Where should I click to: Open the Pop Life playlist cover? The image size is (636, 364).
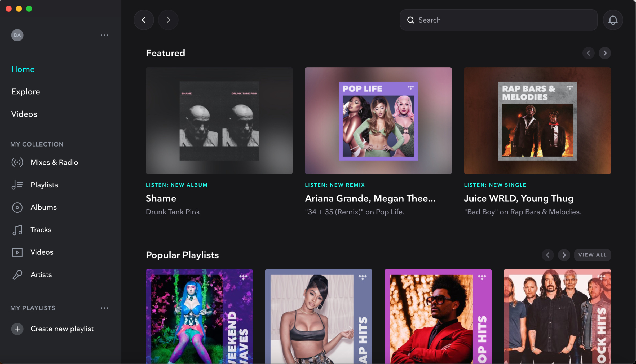pos(378,121)
